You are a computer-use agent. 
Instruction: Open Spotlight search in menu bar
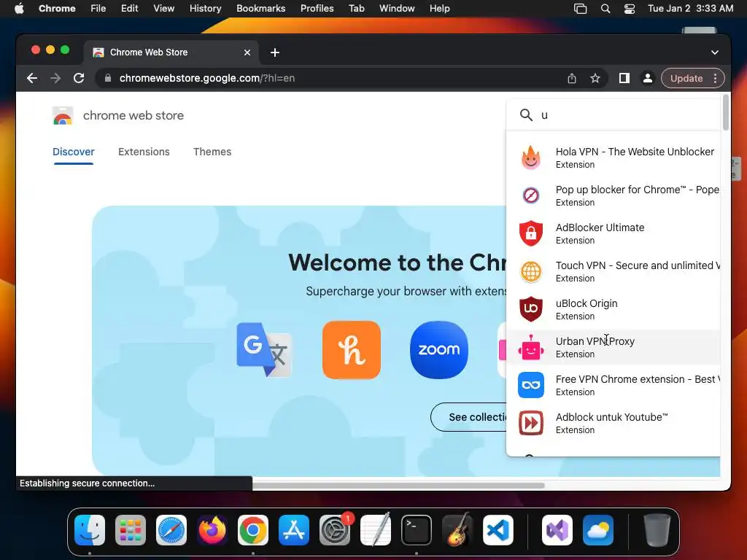point(605,9)
